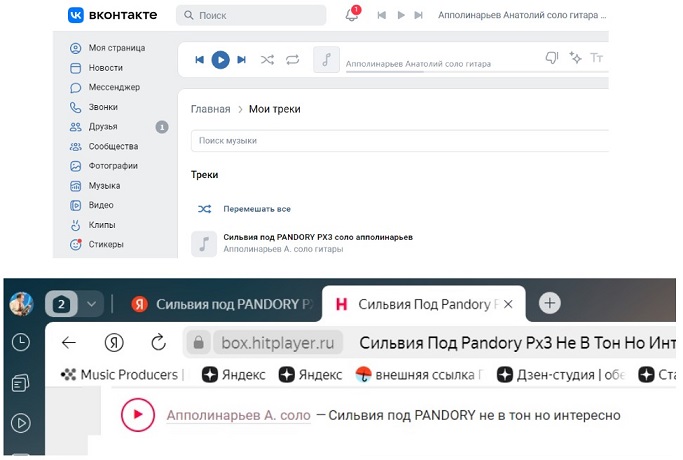Click the sidebar notes/collections icon
683x460 pixels.
[21, 383]
